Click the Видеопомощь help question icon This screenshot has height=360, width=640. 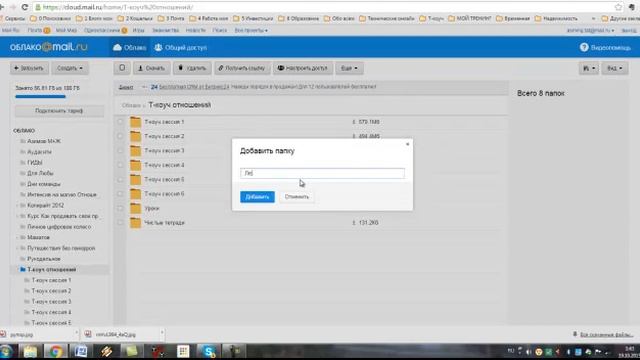tap(584, 47)
